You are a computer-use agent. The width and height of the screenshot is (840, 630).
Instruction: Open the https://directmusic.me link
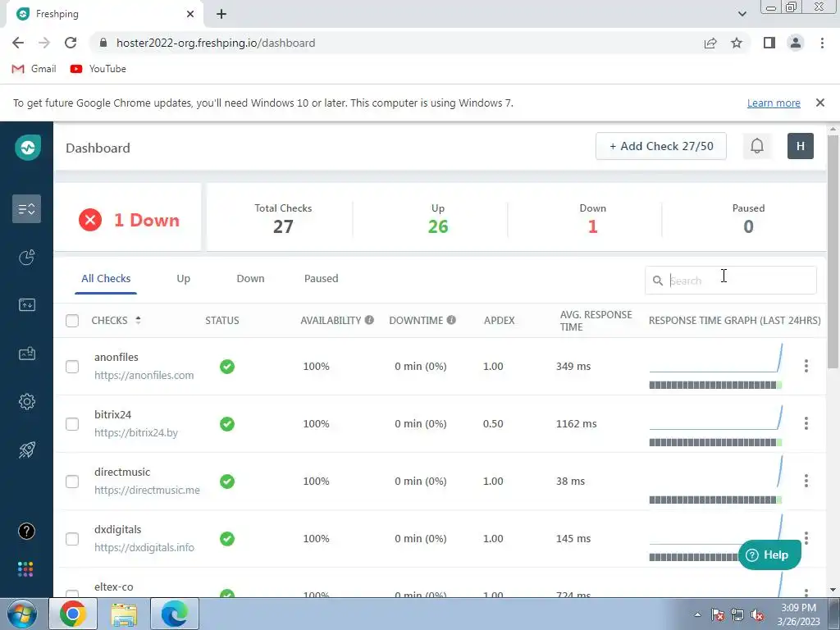(x=147, y=490)
